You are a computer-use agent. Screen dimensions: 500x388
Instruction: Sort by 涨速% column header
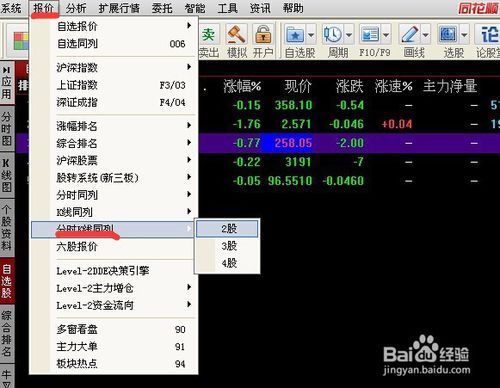[394, 86]
